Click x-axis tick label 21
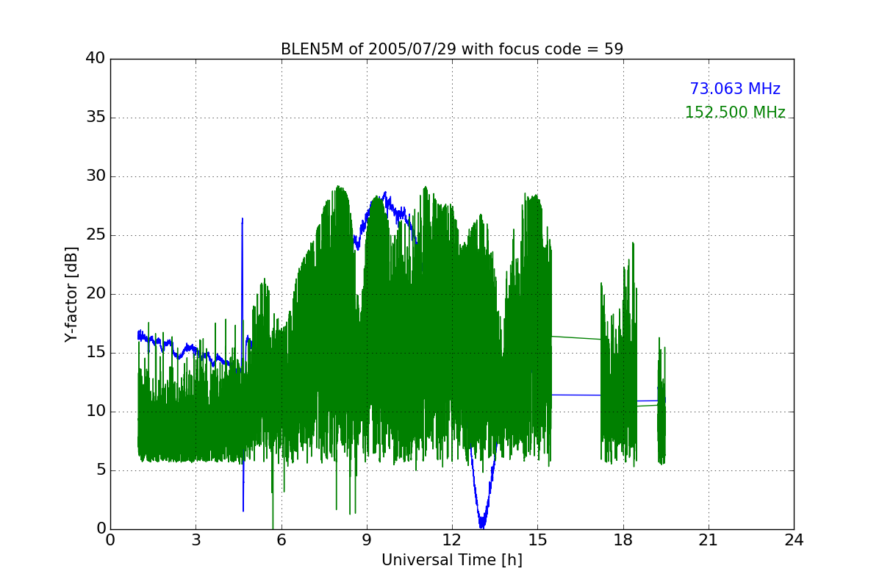Screen dimensions: 882x588 tap(709, 540)
